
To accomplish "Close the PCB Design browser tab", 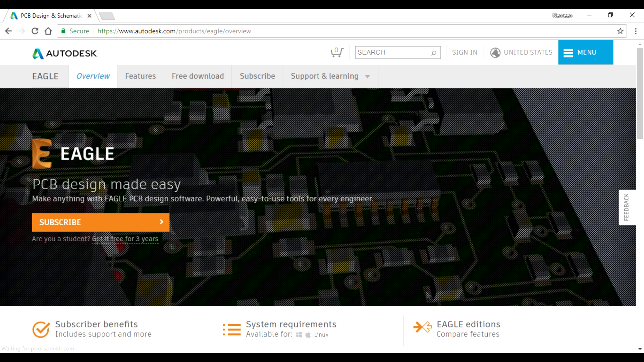I will click(x=89, y=16).
